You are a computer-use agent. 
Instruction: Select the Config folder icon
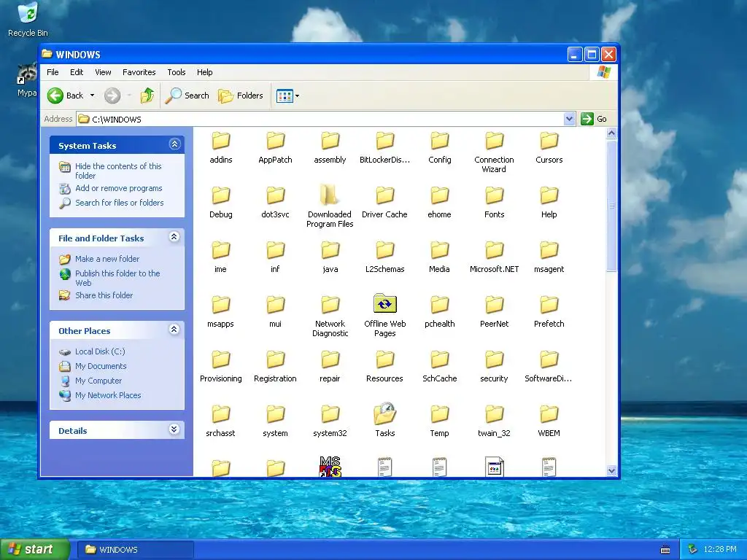click(x=440, y=141)
